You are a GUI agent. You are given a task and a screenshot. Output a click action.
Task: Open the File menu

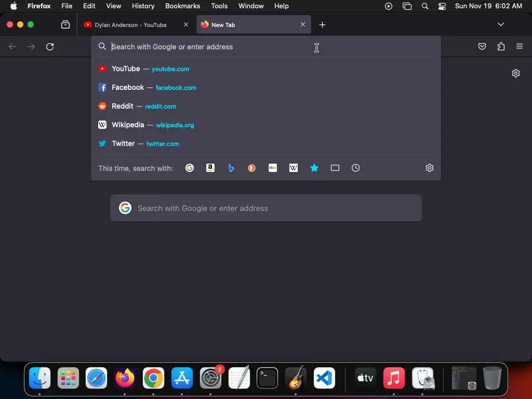click(66, 6)
